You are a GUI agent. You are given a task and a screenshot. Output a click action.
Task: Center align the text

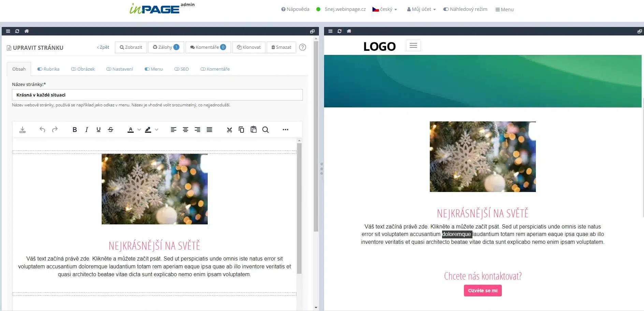[186, 130]
